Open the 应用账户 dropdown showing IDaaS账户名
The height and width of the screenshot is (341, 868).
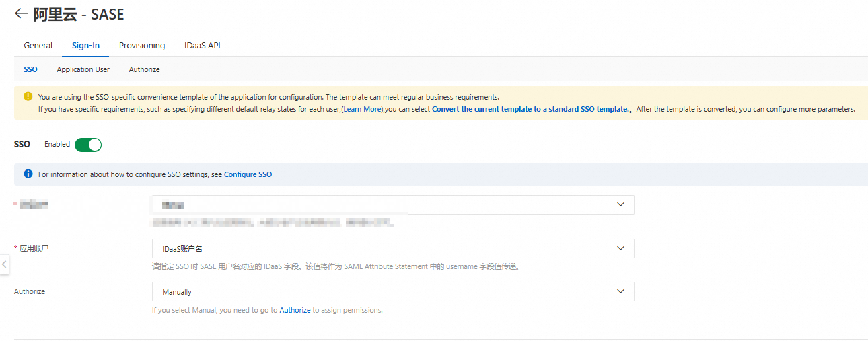click(393, 248)
